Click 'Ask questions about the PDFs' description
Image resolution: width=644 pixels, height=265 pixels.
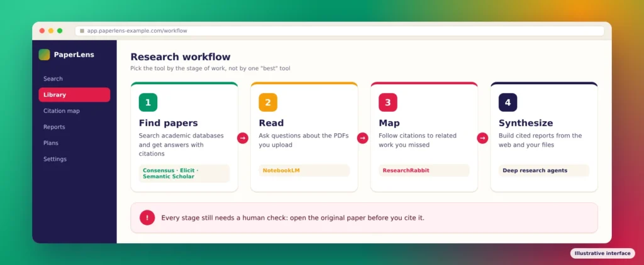[x=304, y=140]
